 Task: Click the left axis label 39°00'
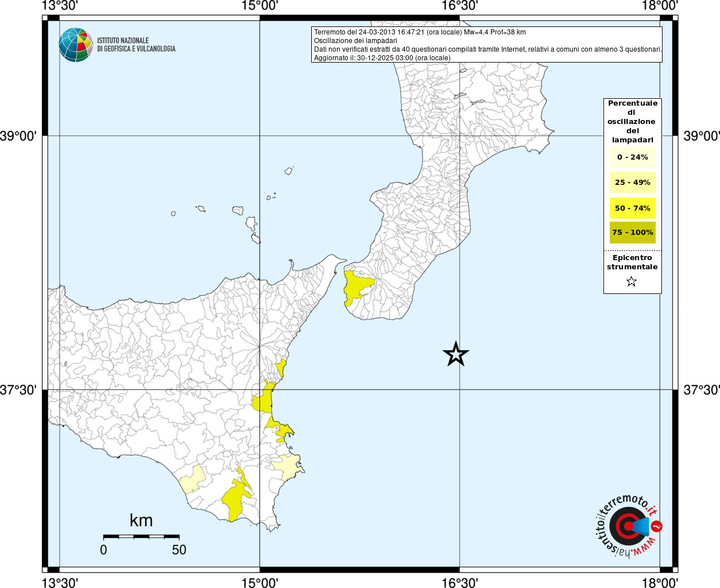point(18,136)
